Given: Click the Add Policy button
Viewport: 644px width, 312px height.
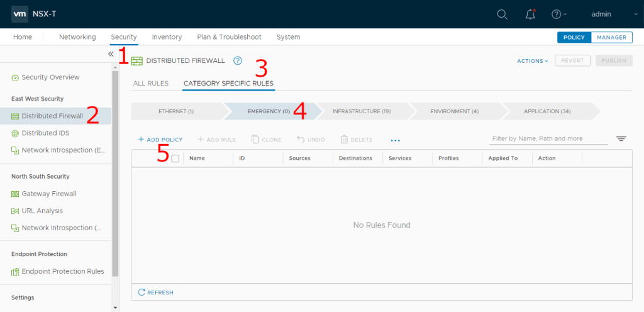Looking at the screenshot, I should [x=160, y=140].
